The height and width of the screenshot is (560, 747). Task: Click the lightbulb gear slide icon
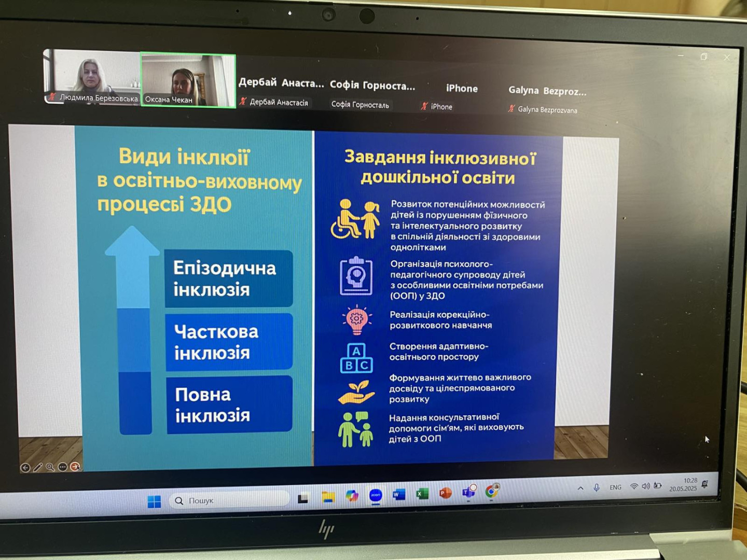tap(356, 319)
